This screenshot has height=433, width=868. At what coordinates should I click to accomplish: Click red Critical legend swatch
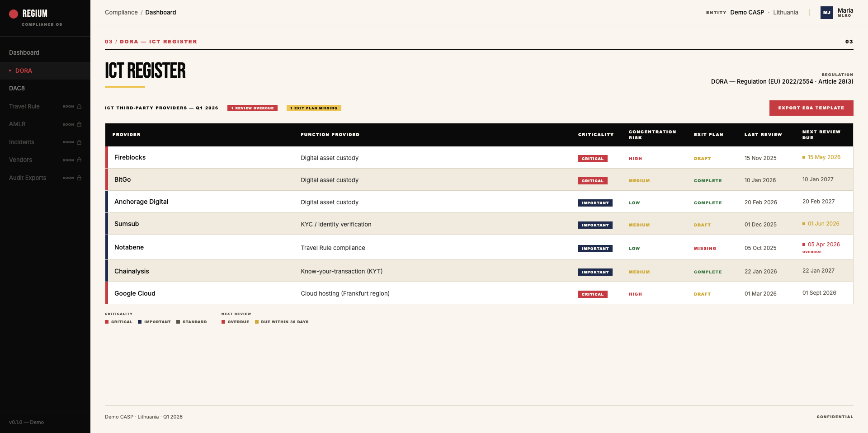pyautogui.click(x=107, y=322)
